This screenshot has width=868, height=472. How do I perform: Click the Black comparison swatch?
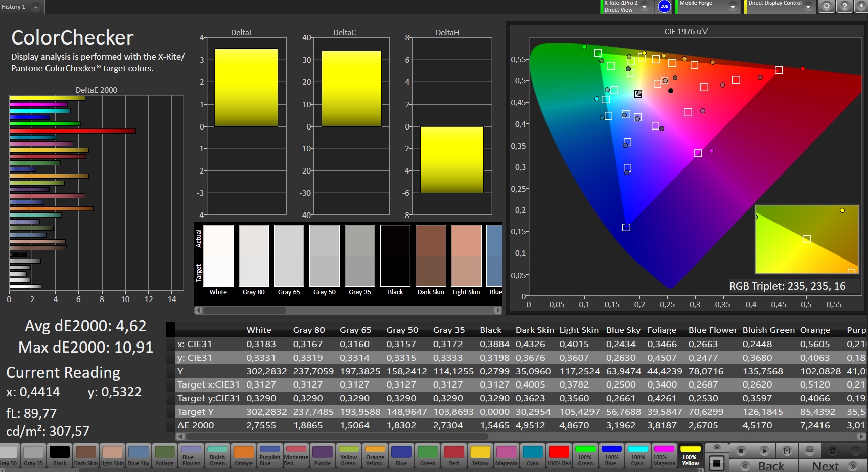coord(395,255)
